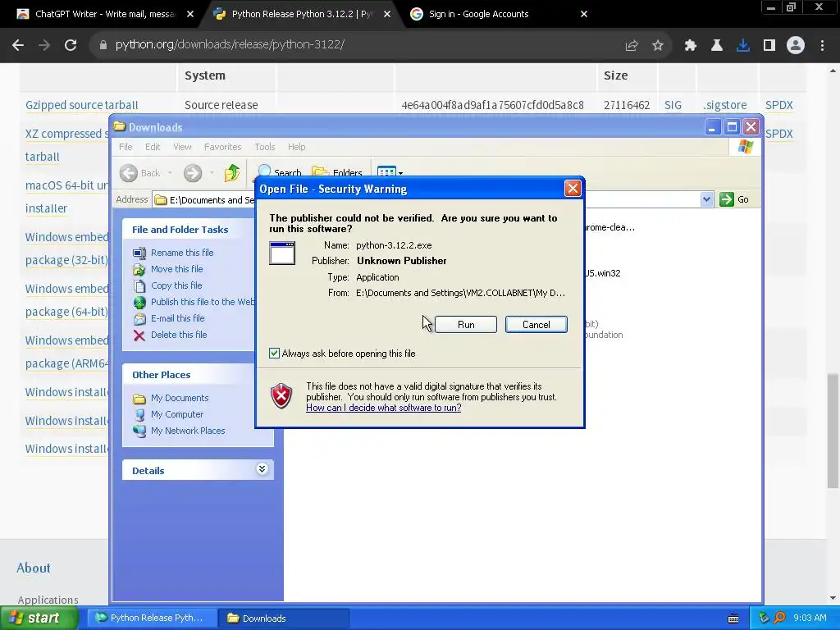Go back in Chrome browser
Screen dimensions: 840x630
tap(18, 45)
